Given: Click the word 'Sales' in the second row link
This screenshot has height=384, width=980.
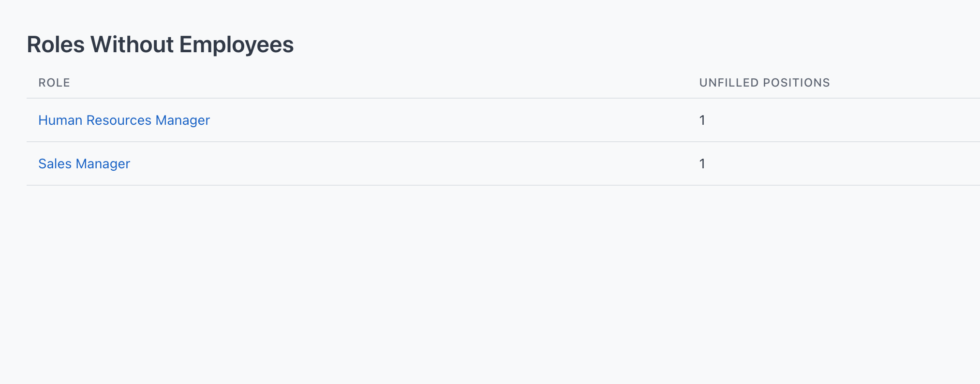Looking at the screenshot, I should click(55, 163).
